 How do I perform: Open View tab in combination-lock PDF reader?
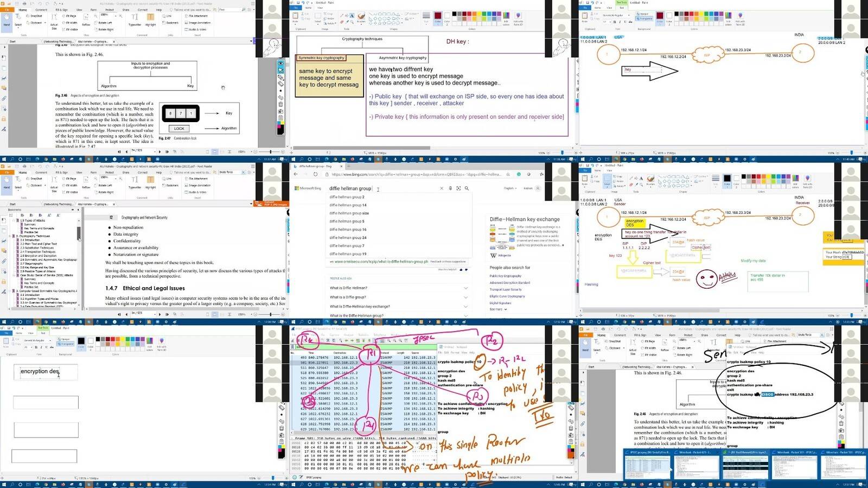click(79, 10)
